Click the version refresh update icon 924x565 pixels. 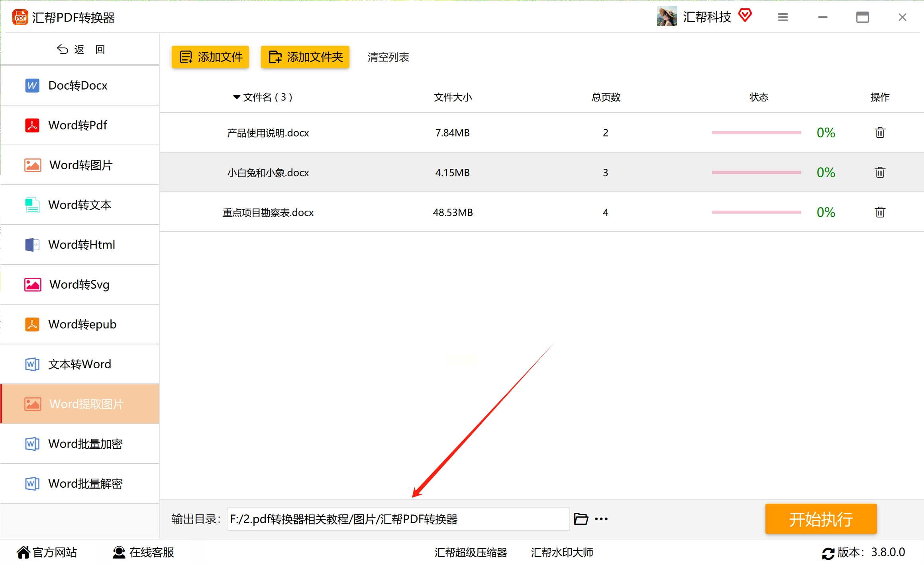click(x=828, y=553)
